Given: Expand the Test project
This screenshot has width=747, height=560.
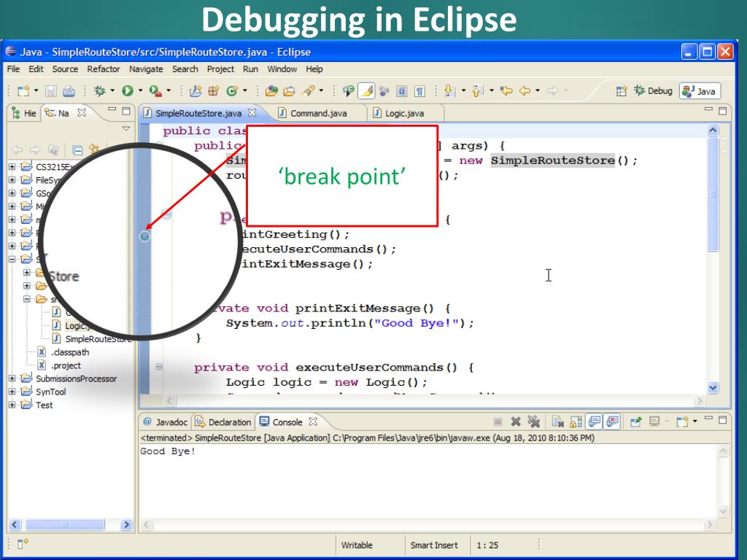Looking at the screenshot, I should 12,405.
